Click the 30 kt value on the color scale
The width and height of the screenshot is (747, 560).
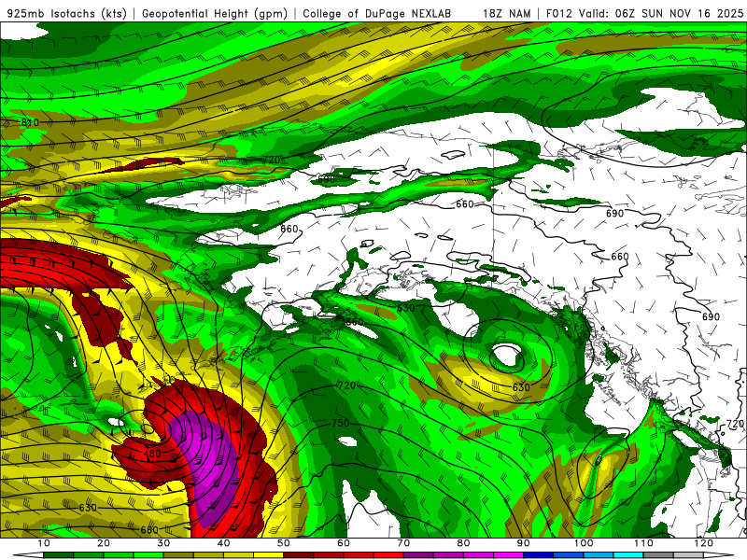(163, 543)
